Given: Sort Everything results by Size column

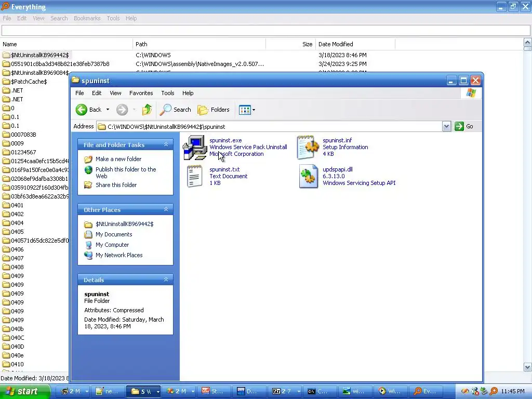Looking at the screenshot, I should click(x=291, y=44).
